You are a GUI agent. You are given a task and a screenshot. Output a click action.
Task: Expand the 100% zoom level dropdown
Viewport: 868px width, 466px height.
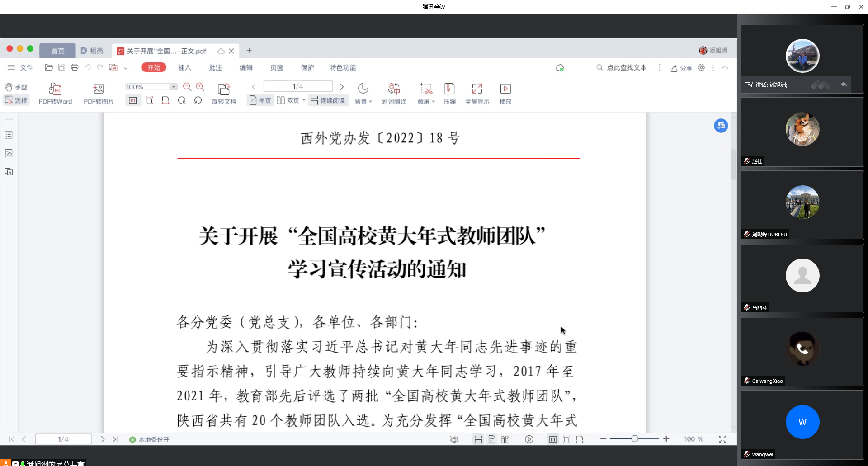[x=174, y=87]
